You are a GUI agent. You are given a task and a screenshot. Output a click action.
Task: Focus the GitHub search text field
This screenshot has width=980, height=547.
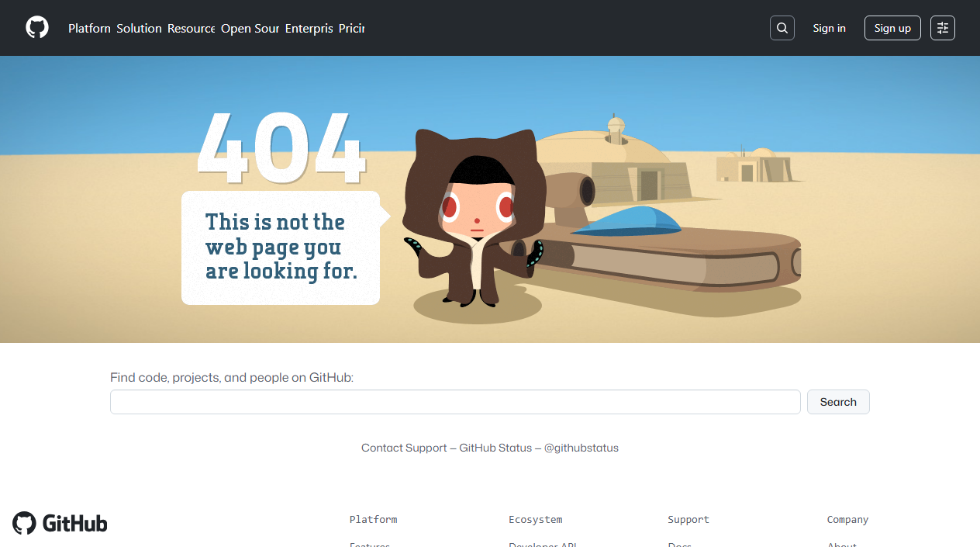coord(455,402)
